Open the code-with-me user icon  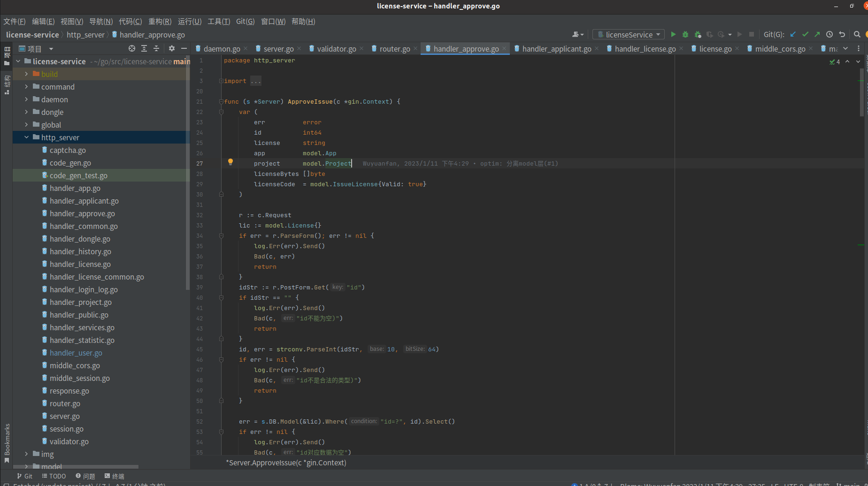tap(578, 34)
